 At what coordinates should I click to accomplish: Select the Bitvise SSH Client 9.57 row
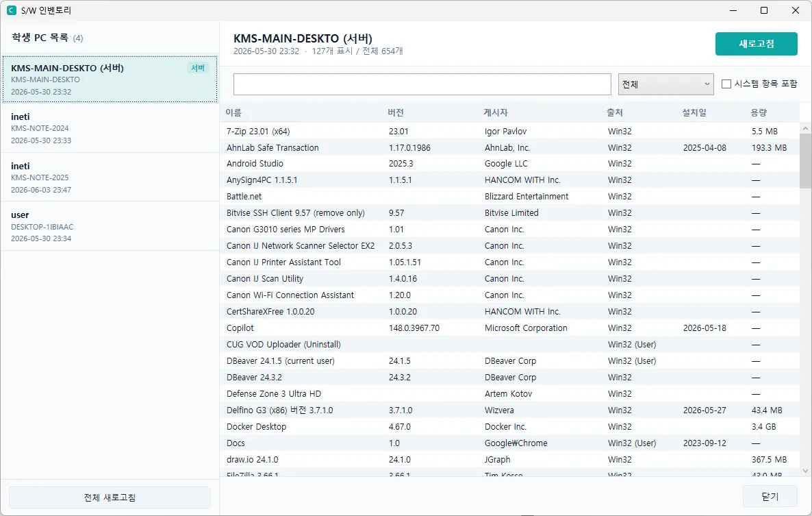[x=510, y=213]
